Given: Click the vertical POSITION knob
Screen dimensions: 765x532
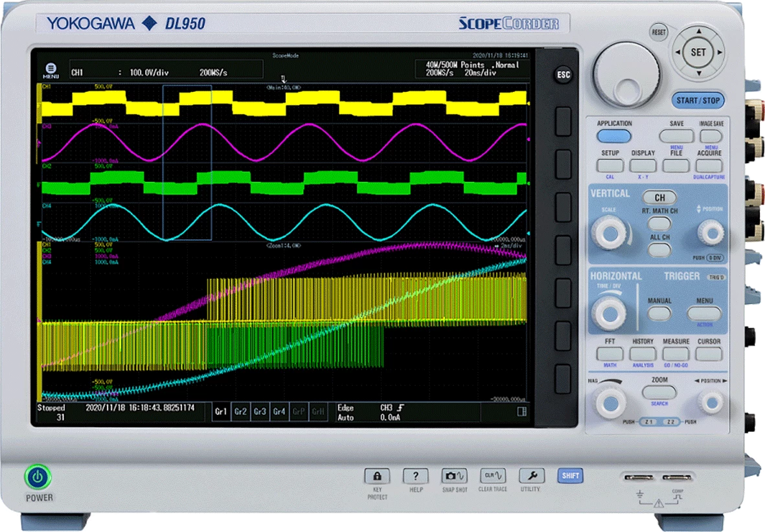Looking at the screenshot, I should click(x=711, y=233).
